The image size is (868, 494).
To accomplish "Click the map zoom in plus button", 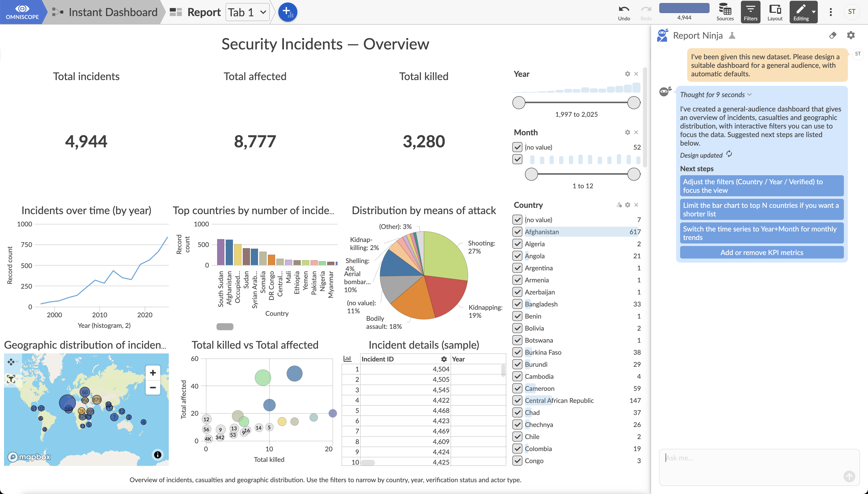I will tap(153, 373).
